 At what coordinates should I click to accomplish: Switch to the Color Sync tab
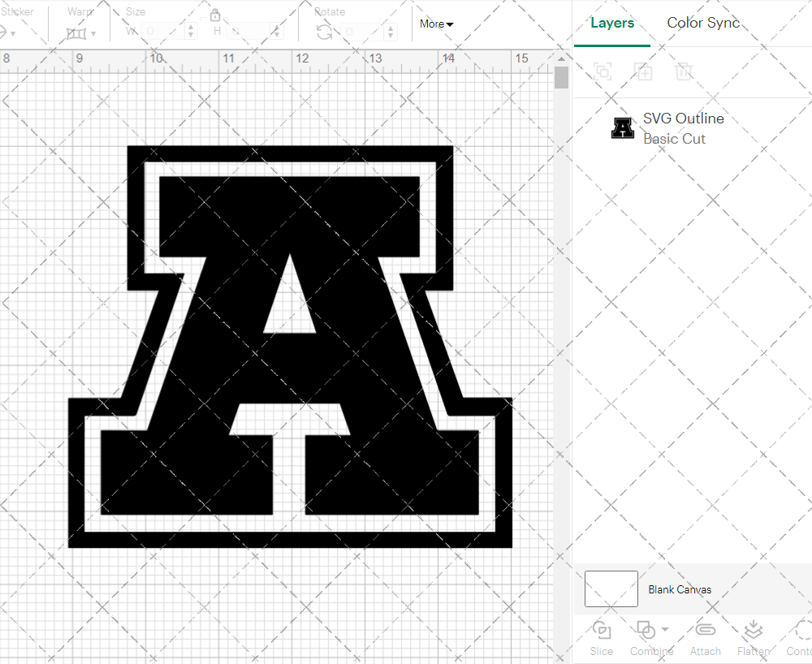click(703, 23)
